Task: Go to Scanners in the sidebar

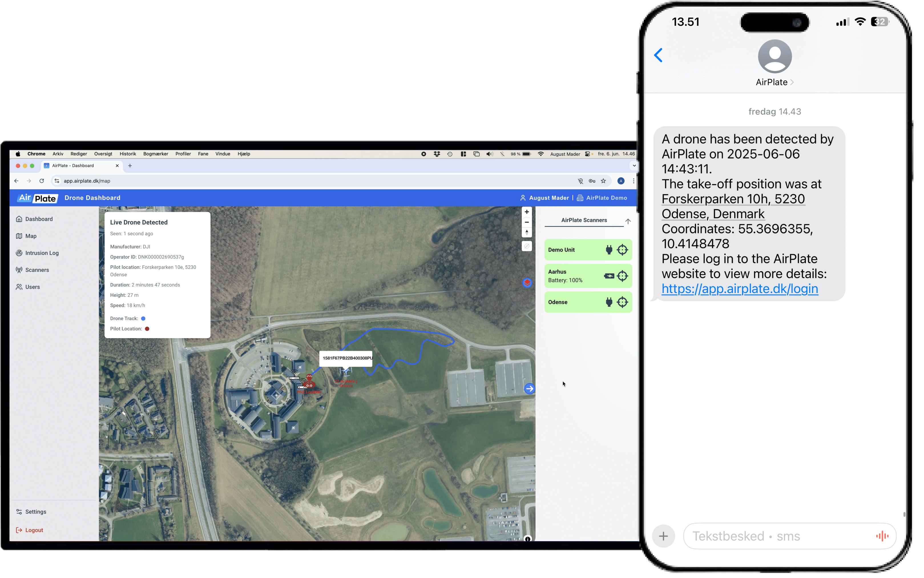Action: tap(37, 270)
